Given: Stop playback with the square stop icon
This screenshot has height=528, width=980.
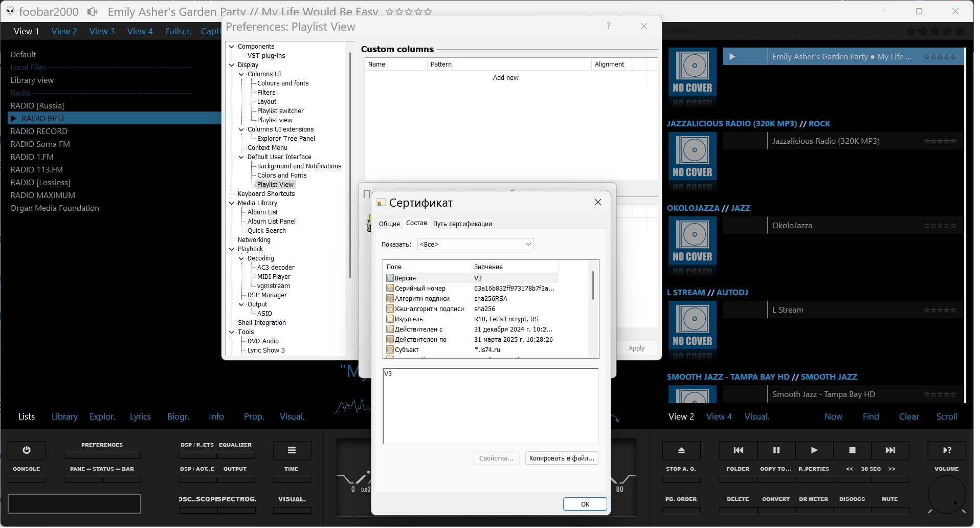Looking at the screenshot, I should click(x=852, y=451).
